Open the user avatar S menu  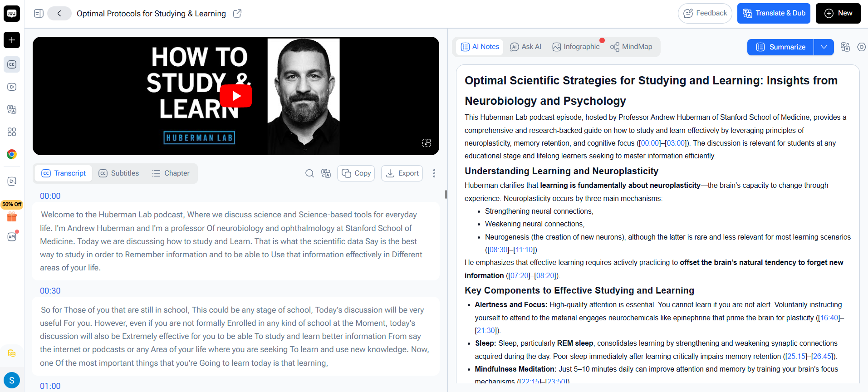click(12, 380)
